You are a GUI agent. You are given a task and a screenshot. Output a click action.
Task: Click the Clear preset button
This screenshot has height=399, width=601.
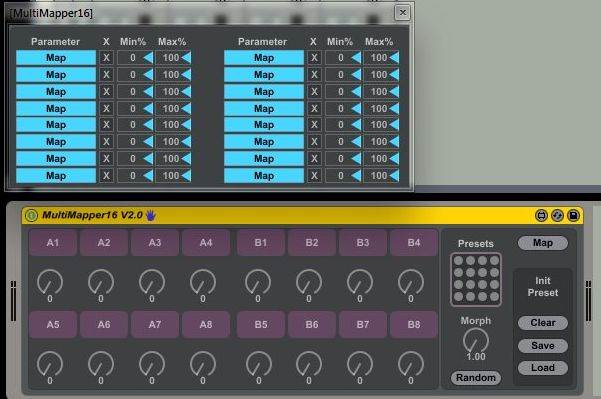click(x=543, y=323)
